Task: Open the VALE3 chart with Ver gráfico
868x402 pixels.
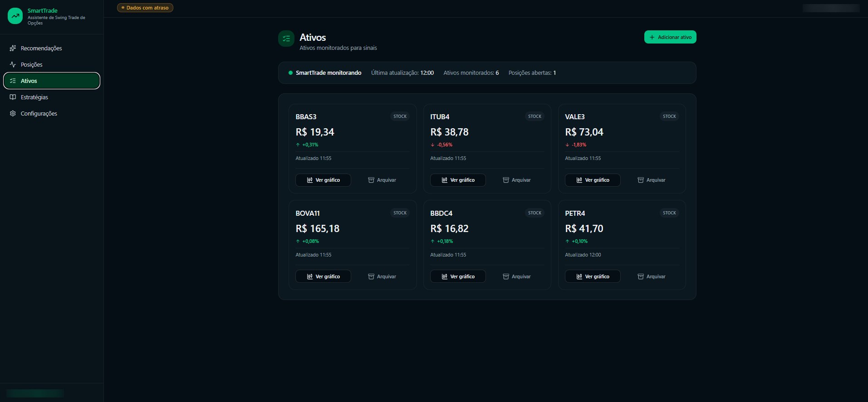Action: (x=593, y=180)
